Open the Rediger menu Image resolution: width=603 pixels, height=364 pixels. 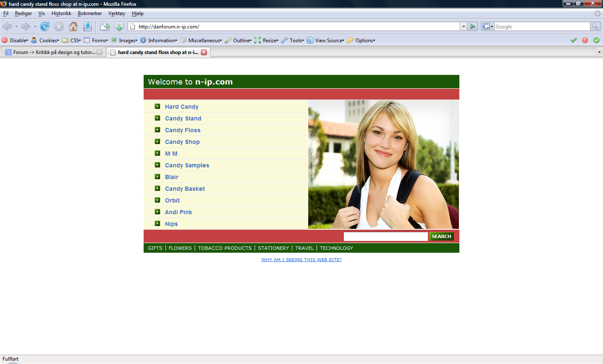tap(23, 13)
